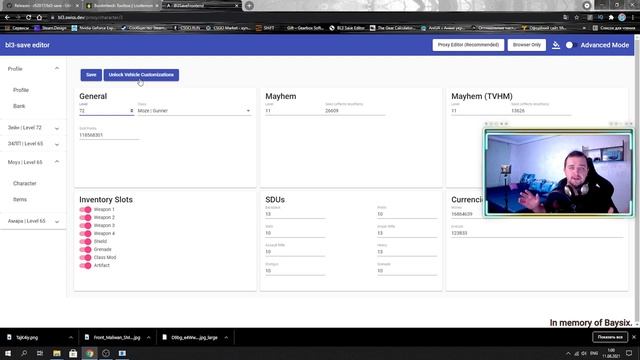Viewport: 640px width, 360px height.
Task: Close the downloads bar
Action: click(x=634, y=337)
